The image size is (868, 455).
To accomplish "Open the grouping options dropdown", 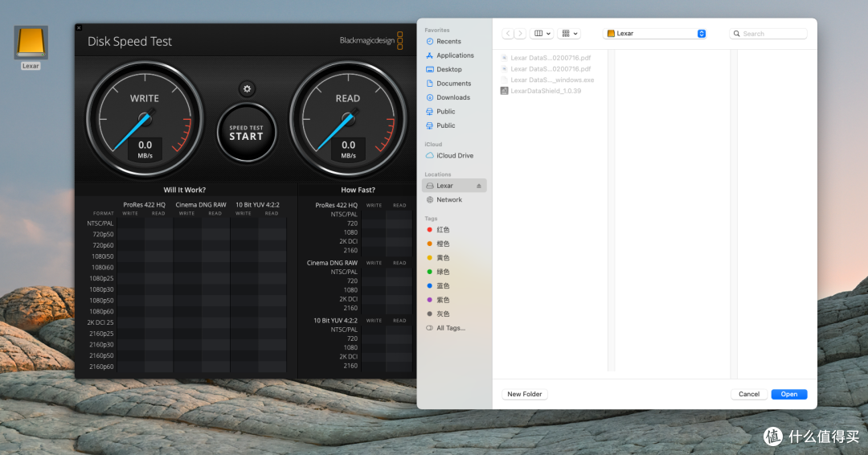I will (x=570, y=34).
